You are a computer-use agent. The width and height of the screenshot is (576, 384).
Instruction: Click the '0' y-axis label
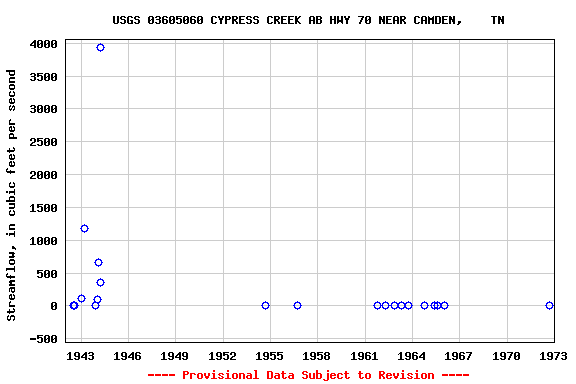pyautogui.click(x=54, y=306)
